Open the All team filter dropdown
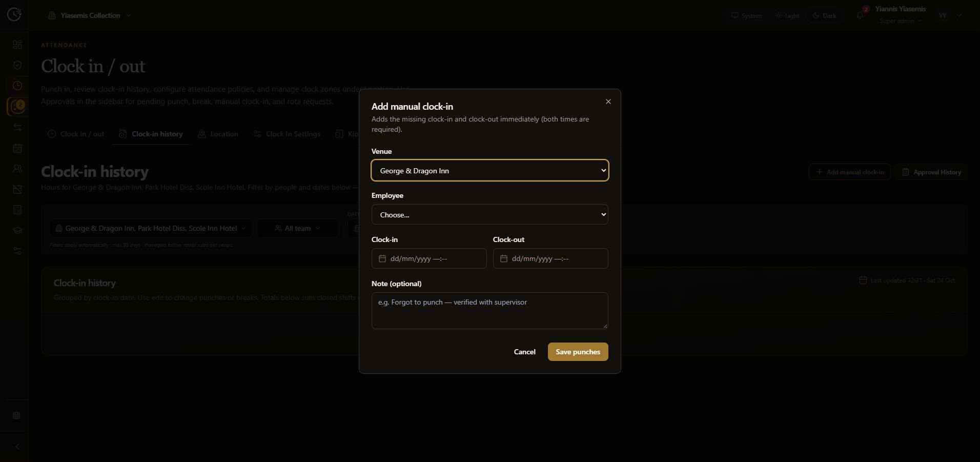This screenshot has width=980, height=462. 297,228
